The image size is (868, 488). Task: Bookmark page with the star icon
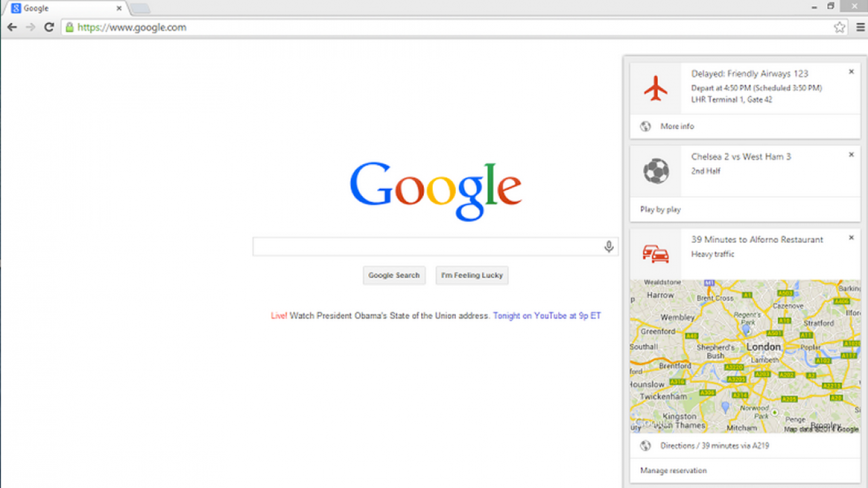pos(840,27)
